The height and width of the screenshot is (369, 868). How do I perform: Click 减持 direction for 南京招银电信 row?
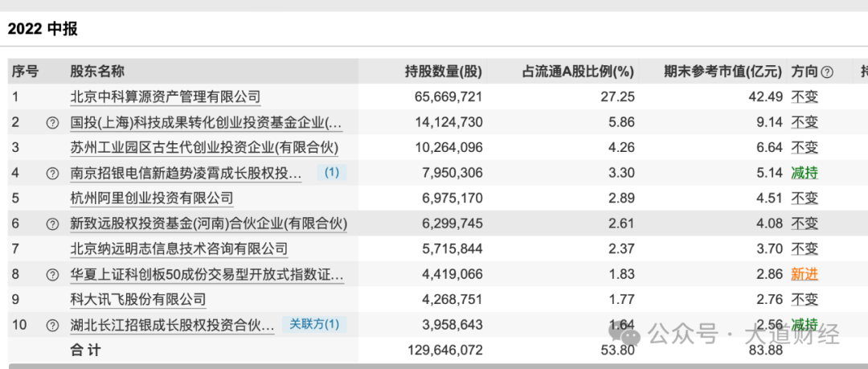click(x=805, y=174)
